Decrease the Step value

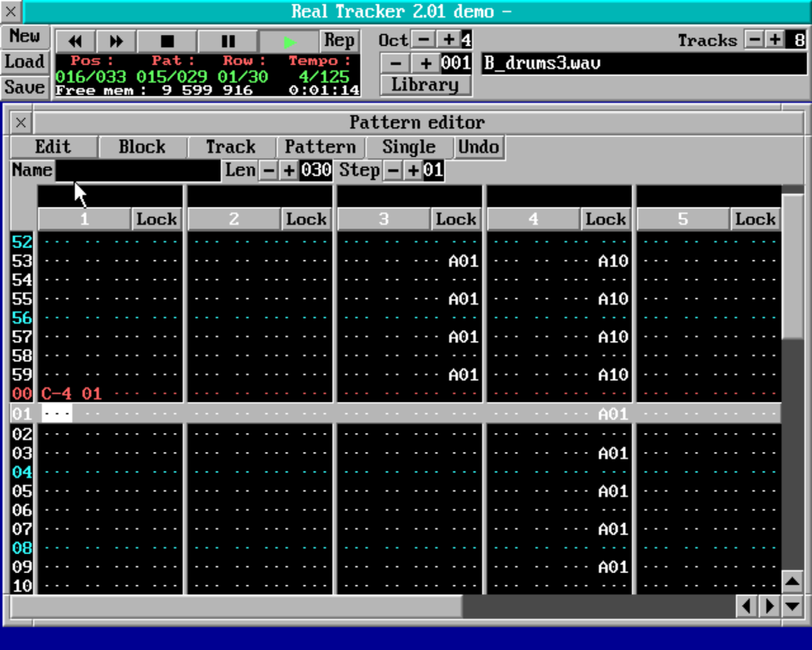393,170
